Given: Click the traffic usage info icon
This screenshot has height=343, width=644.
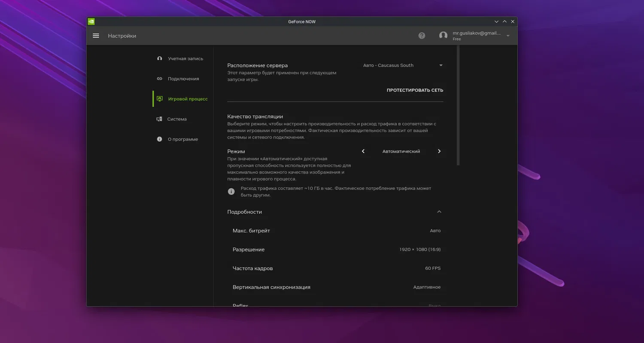Looking at the screenshot, I should (231, 191).
